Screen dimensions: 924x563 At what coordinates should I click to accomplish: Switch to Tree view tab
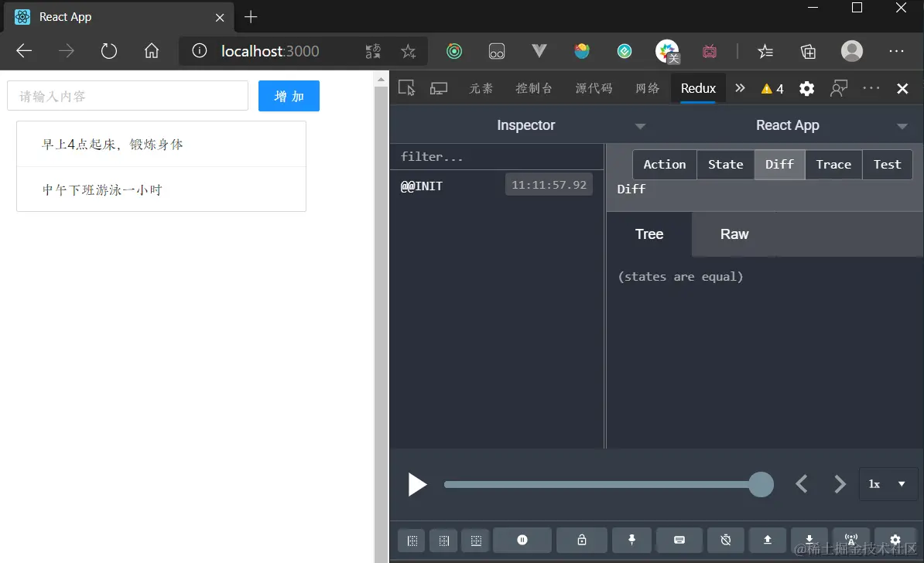point(649,234)
